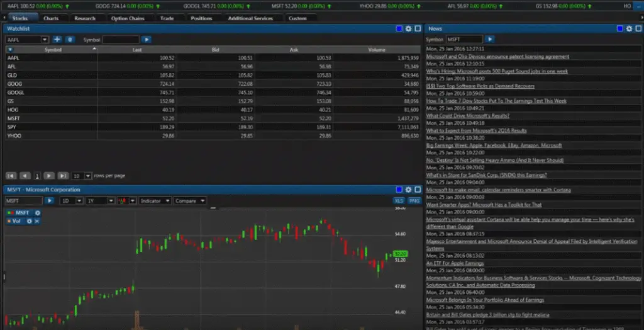
Task: Maximize the News panel
Action: point(638,29)
